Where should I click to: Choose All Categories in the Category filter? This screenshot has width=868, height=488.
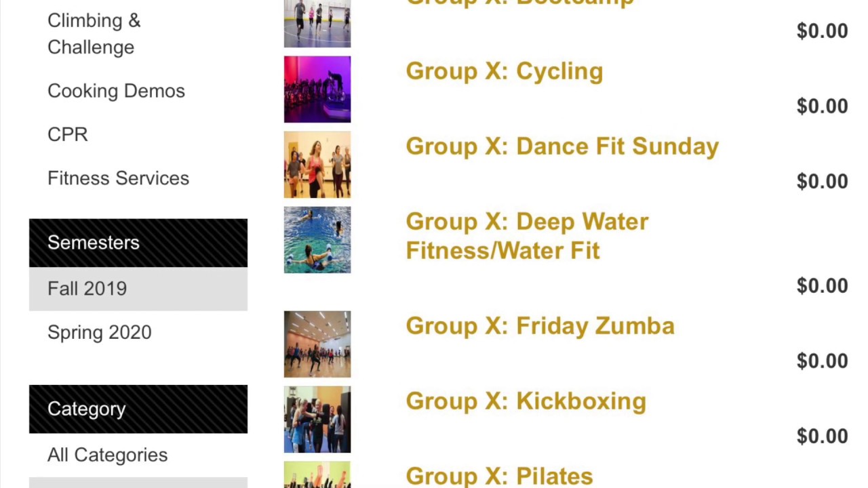(x=107, y=455)
